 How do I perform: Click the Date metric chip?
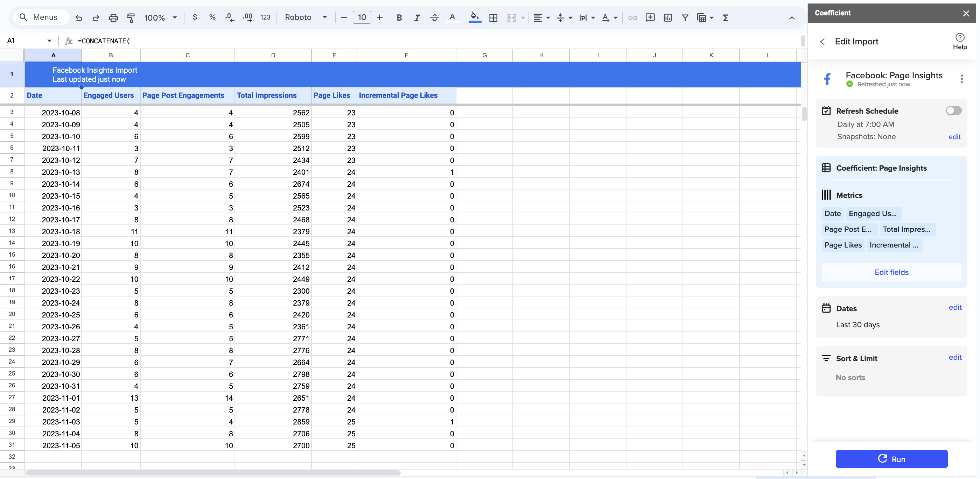[832, 214]
